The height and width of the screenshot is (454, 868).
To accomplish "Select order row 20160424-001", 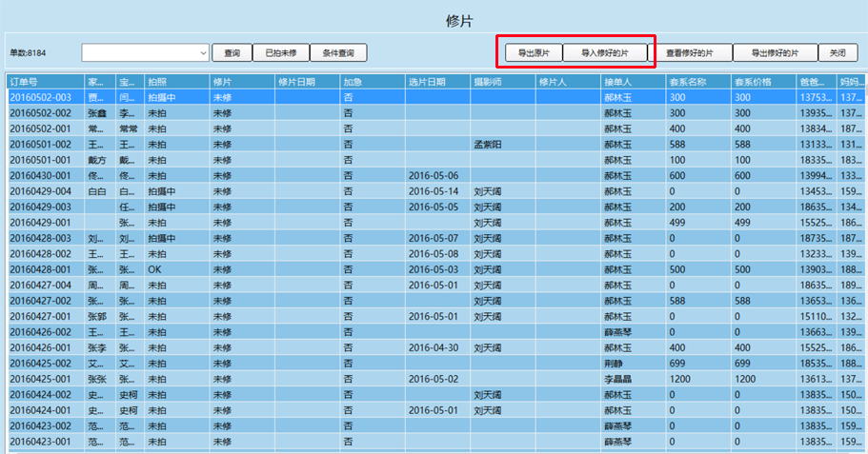I will click(x=435, y=410).
